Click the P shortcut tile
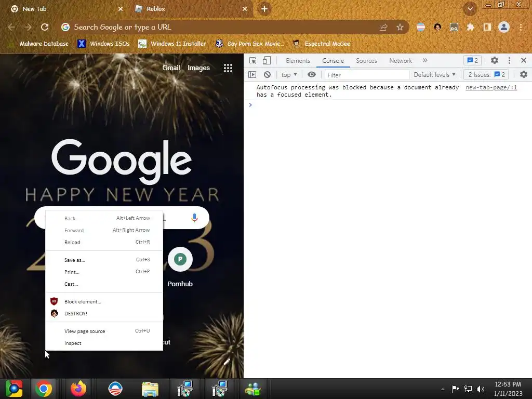The image size is (532, 399). (x=180, y=259)
